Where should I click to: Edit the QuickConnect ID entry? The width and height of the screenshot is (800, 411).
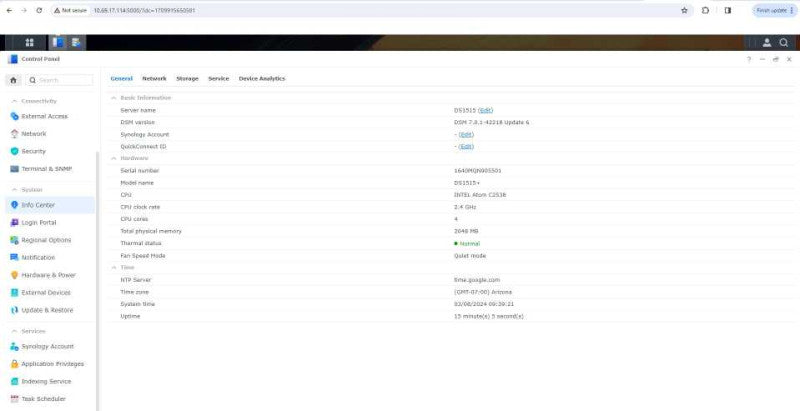466,147
